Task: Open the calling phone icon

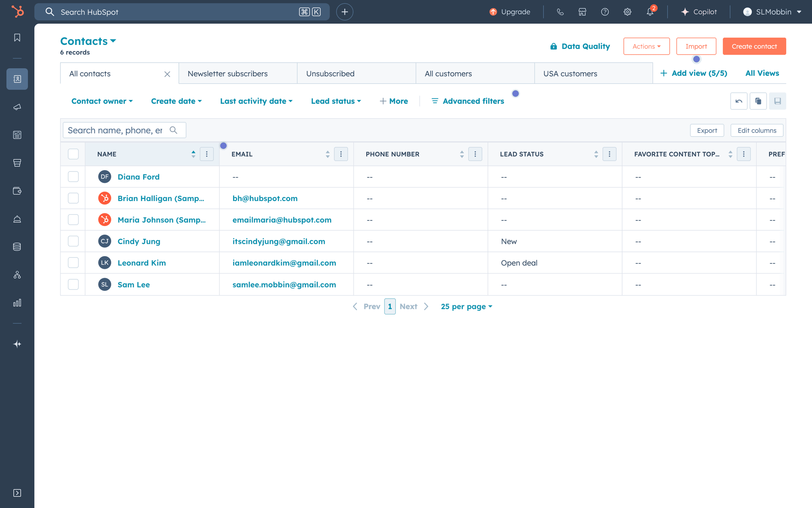Action: [560, 12]
